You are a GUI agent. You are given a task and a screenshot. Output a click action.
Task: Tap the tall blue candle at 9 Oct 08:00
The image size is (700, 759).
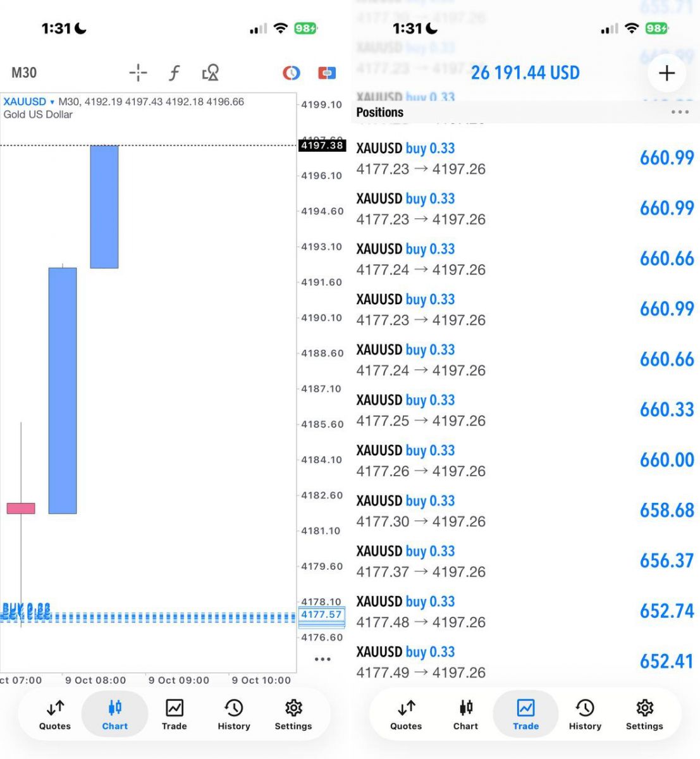coord(63,391)
